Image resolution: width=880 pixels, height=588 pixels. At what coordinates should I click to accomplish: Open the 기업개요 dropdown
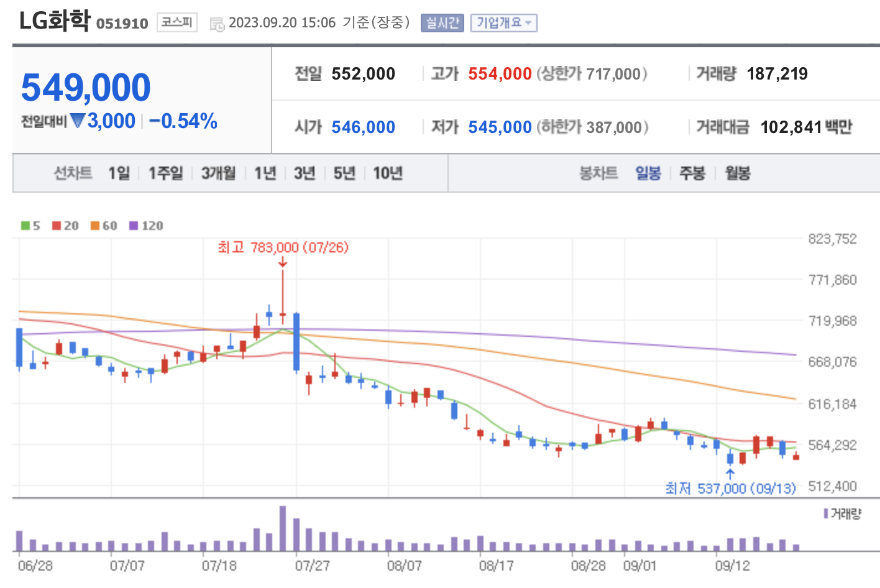click(503, 23)
